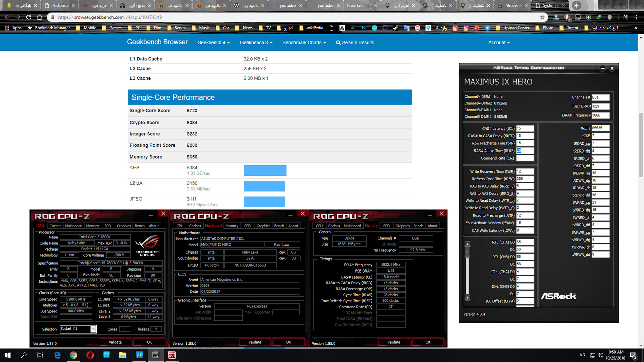
Task: Open the Account dropdown
Action: pyautogui.click(x=499, y=43)
